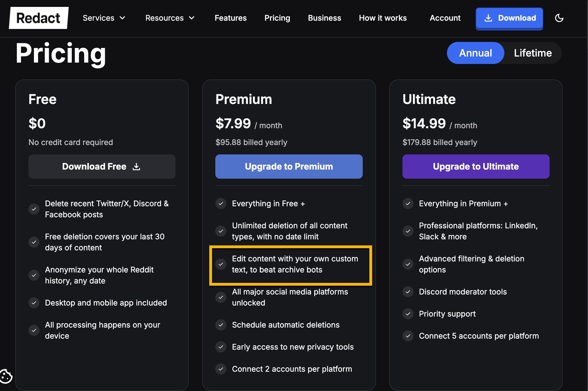
Task: Select Annual billing option
Action: coord(475,53)
